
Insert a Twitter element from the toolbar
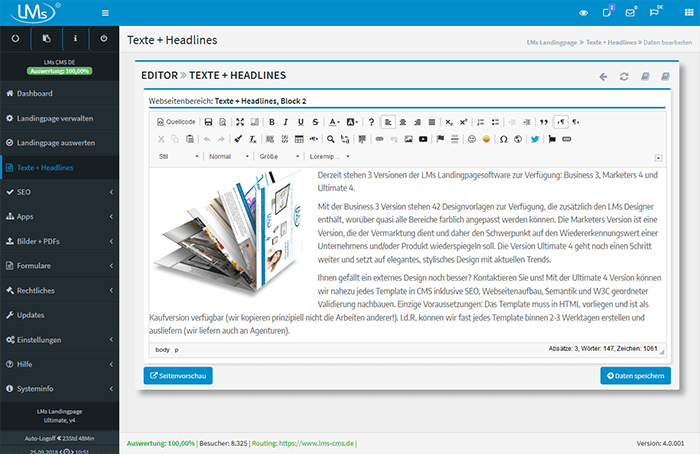(x=535, y=139)
